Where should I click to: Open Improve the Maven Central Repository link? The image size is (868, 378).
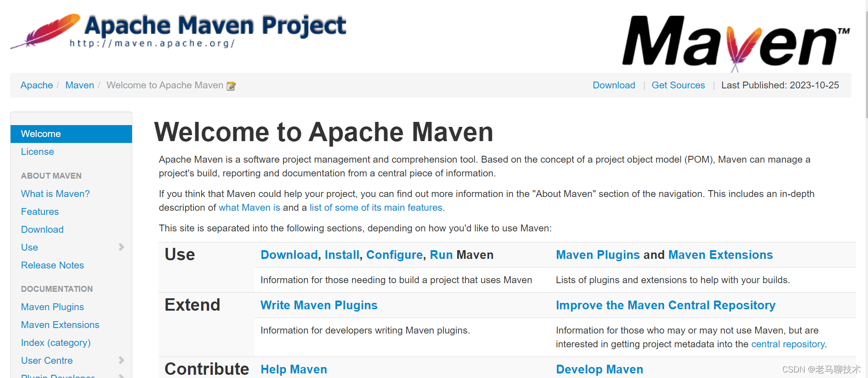pos(666,305)
